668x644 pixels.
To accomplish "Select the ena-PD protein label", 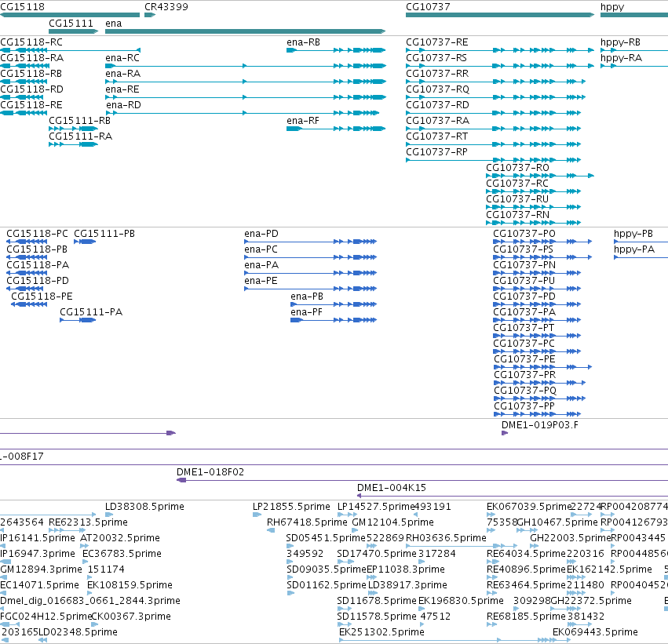I will (x=261, y=234).
